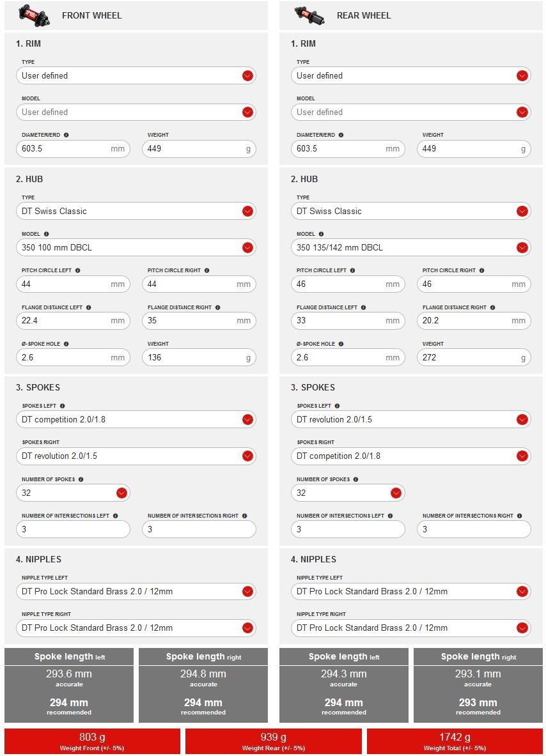Click the Weight Total result box
Screen dimensions: 546x756
pos(455,741)
